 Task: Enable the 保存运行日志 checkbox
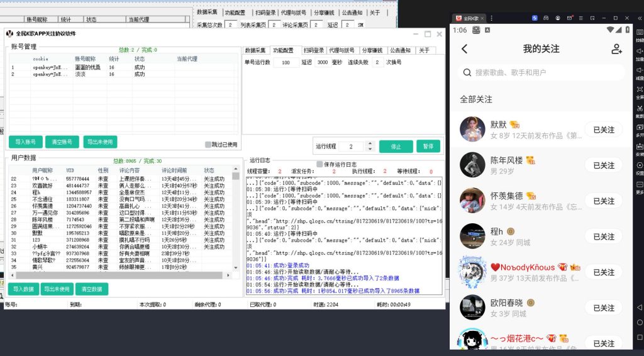point(319,164)
